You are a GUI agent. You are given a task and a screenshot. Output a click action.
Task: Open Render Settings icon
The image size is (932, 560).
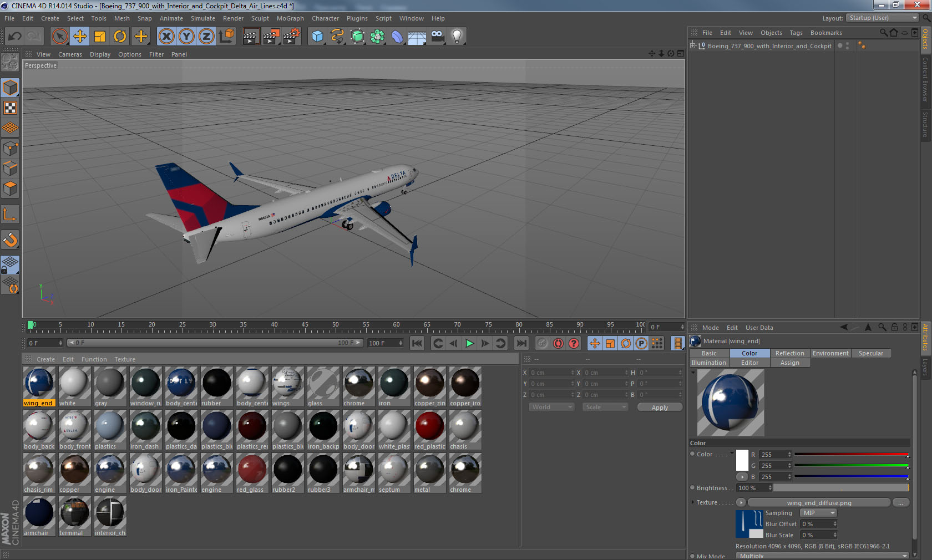pos(291,37)
